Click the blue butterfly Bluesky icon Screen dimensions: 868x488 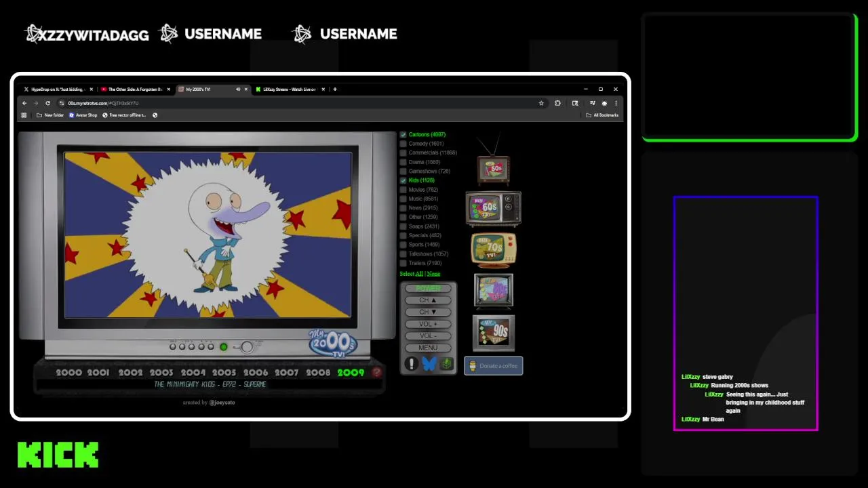pyautogui.click(x=429, y=364)
